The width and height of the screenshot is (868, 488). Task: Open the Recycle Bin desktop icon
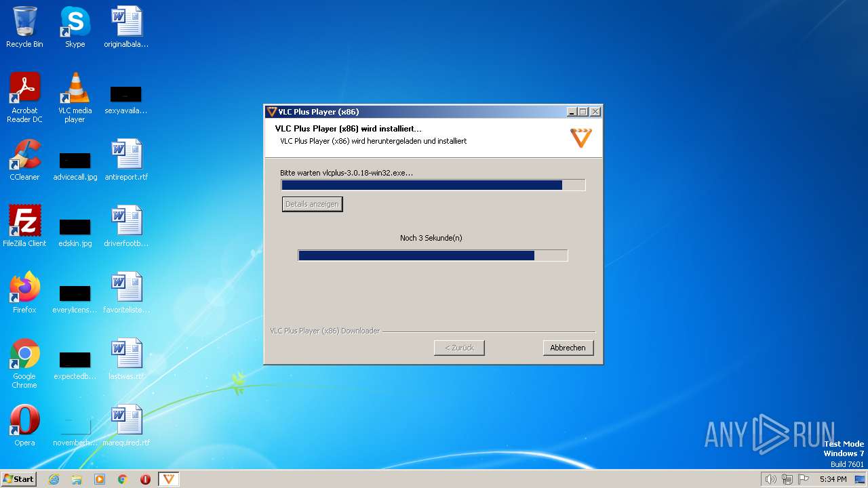(24, 27)
